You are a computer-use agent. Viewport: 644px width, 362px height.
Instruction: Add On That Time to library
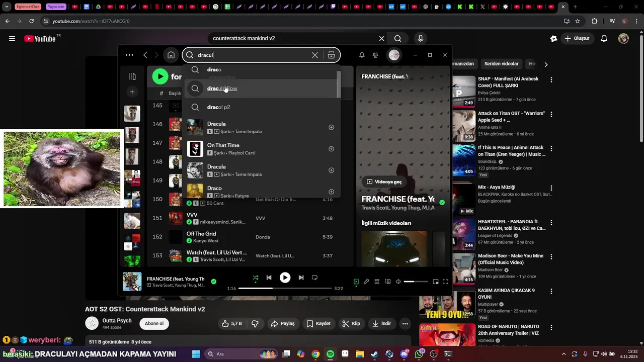point(331,149)
